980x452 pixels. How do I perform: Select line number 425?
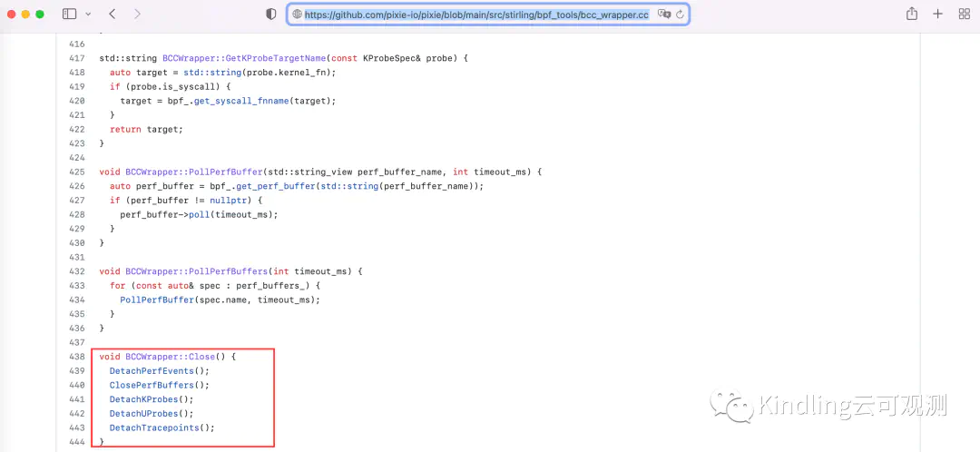point(77,172)
